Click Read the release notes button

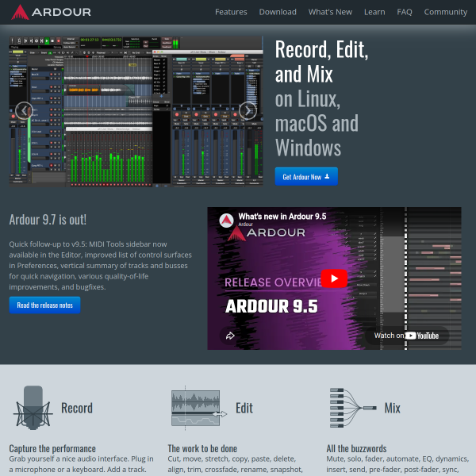44,305
